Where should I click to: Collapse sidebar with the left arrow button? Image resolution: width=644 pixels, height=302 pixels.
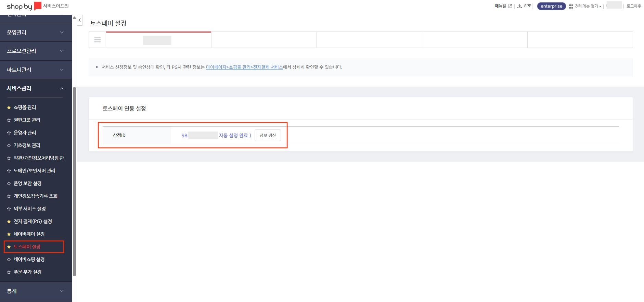coord(80,20)
